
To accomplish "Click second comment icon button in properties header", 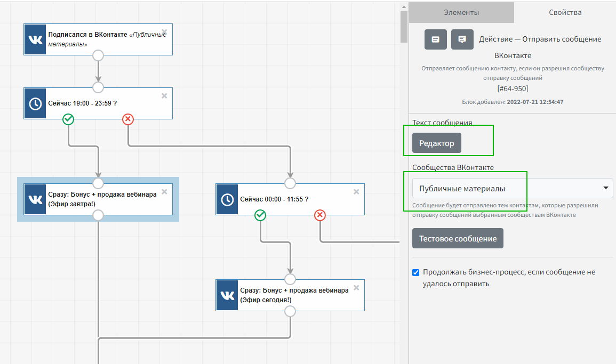I will [462, 39].
